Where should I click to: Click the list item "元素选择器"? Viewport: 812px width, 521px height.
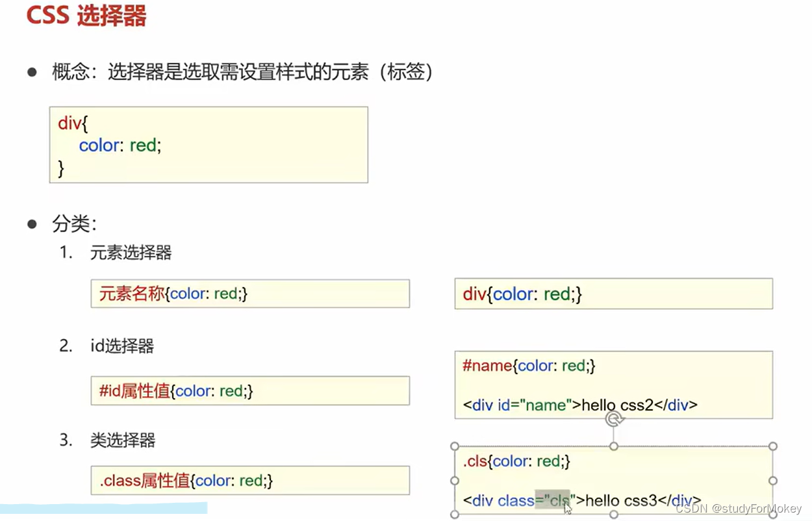(130, 253)
